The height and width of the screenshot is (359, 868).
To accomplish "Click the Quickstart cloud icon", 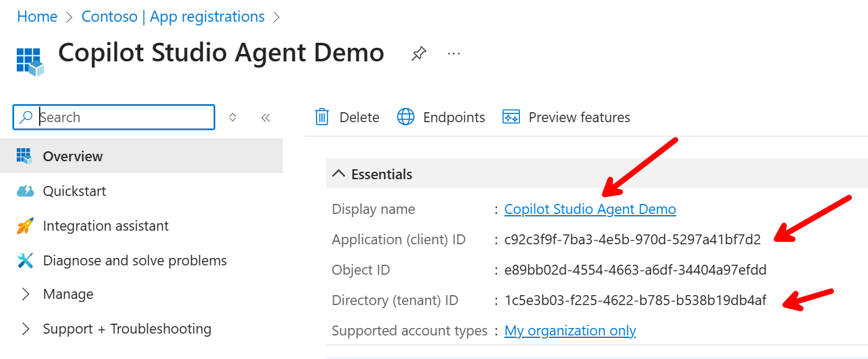I will pyautogui.click(x=25, y=192).
